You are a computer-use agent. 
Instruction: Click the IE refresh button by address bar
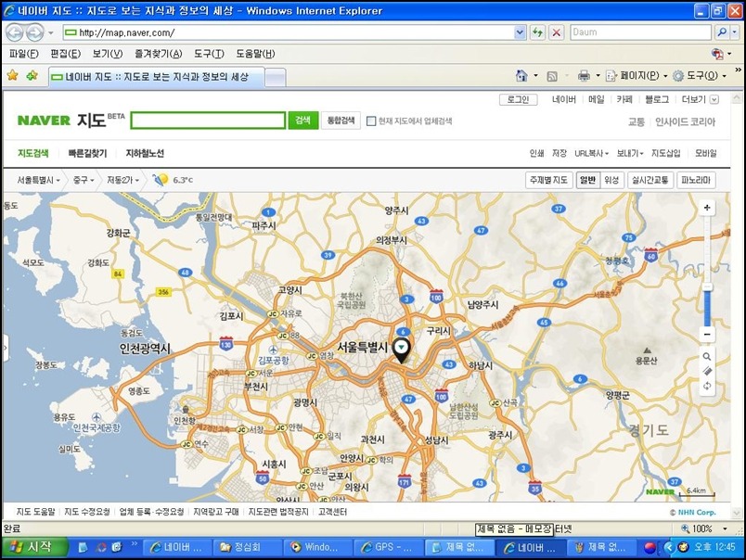pos(537,32)
